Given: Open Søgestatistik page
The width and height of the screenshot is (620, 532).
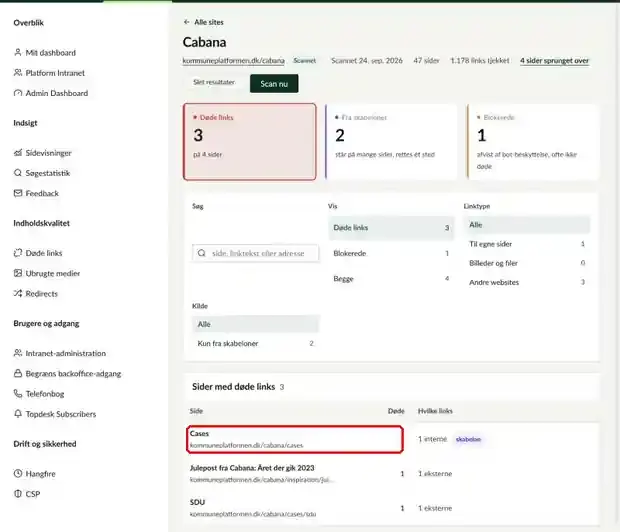Looking at the screenshot, I should 48,173.
